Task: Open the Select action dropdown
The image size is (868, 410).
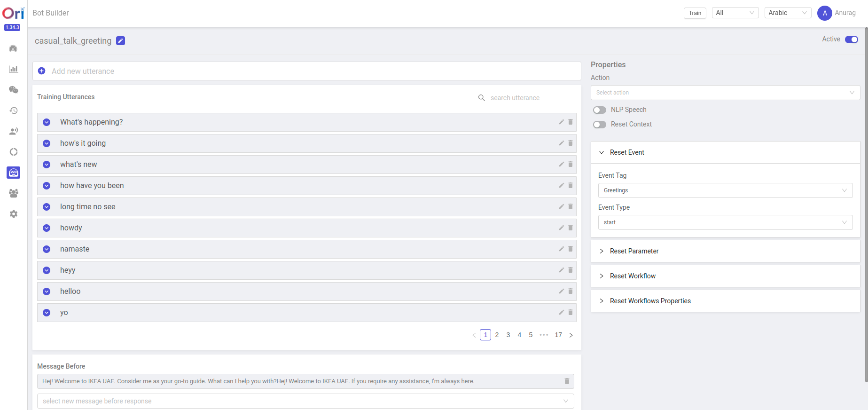Action: pos(725,93)
